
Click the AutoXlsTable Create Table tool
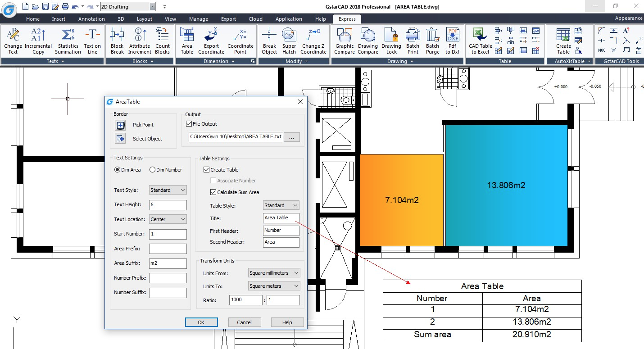pyautogui.click(x=563, y=41)
